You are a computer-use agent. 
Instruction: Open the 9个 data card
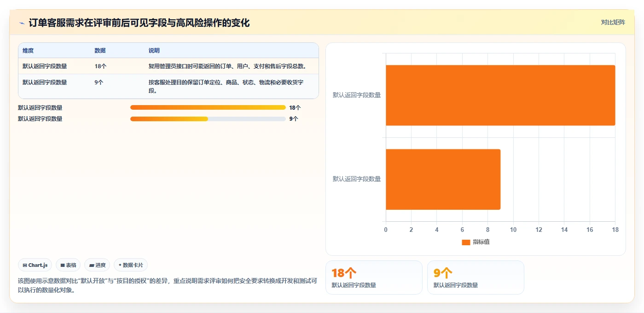(476, 278)
